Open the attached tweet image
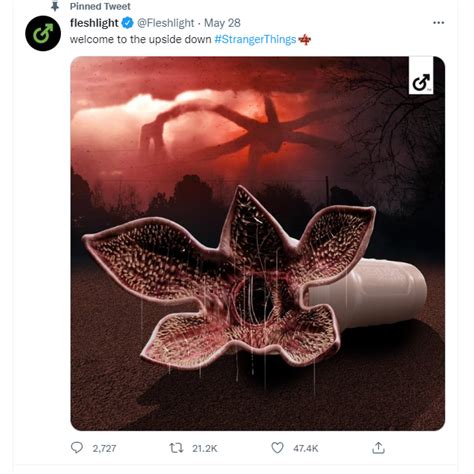This screenshot has height=474, width=474. (258, 243)
